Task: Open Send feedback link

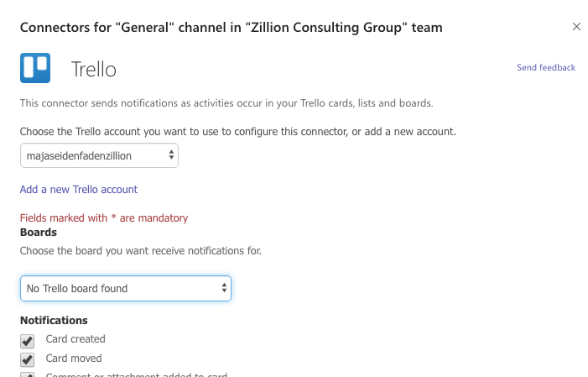Action: pyautogui.click(x=545, y=67)
